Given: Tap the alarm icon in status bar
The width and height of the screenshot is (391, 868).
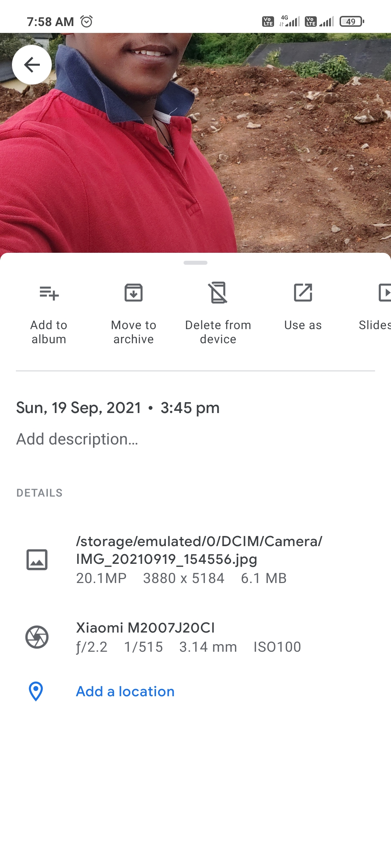Looking at the screenshot, I should (87, 22).
